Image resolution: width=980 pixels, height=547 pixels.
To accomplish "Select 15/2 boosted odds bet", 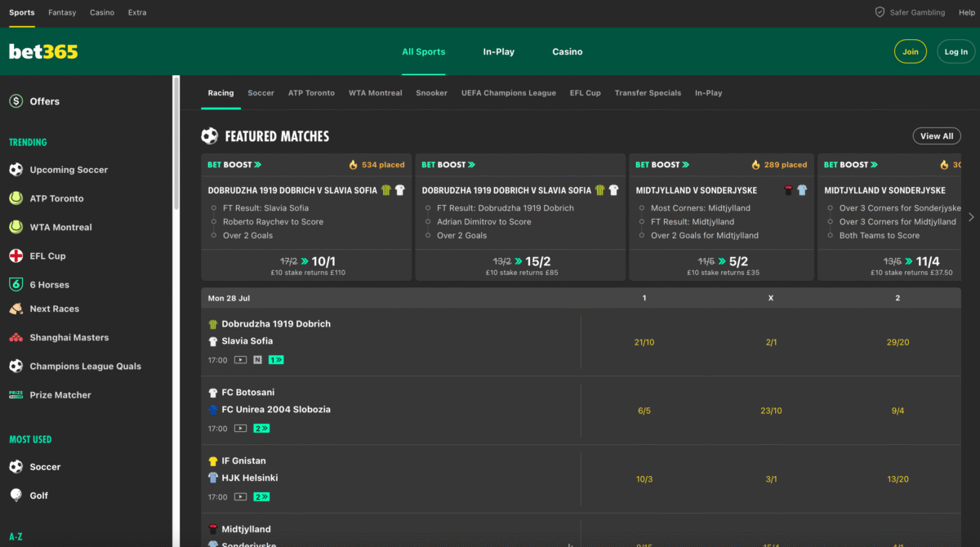I will [521, 265].
